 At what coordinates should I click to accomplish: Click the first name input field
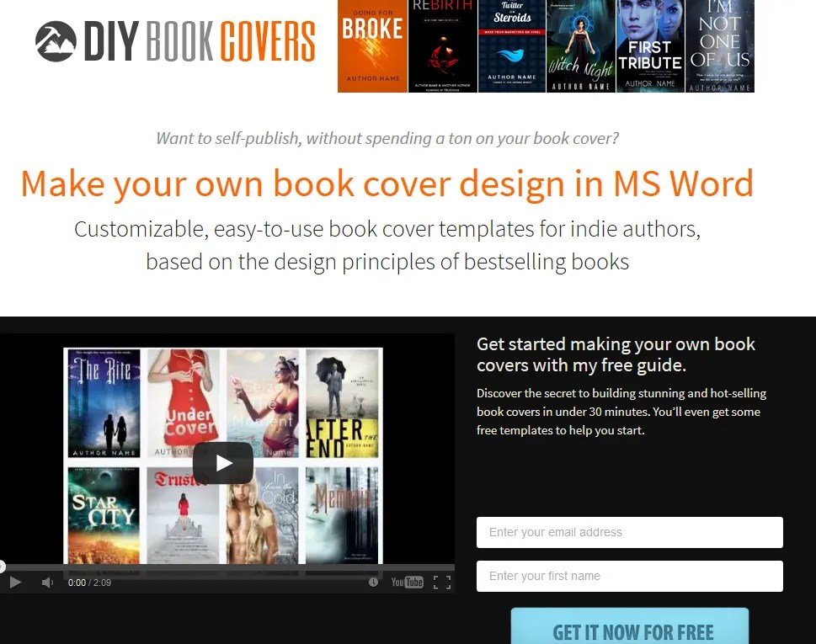pos(629,576)
